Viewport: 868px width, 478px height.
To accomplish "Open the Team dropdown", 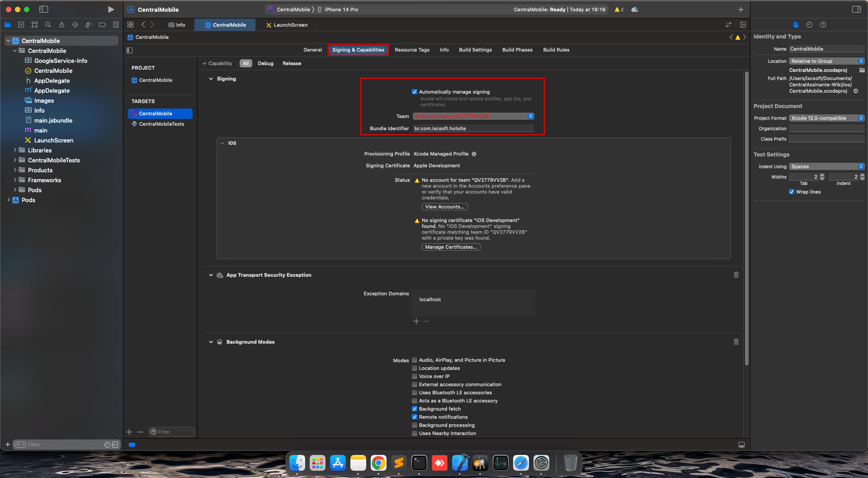I will (x=473, y=116).
